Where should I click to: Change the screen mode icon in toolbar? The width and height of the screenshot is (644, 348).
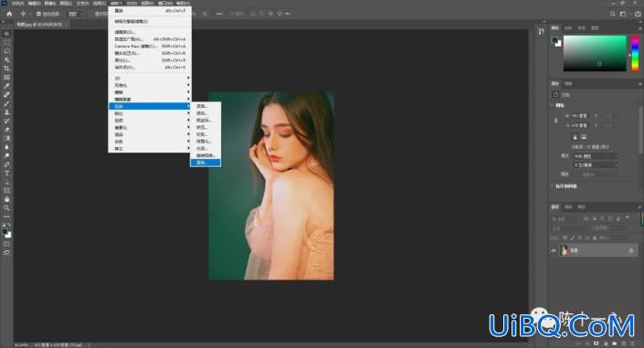pyautogui.click(x=6, y=253)
